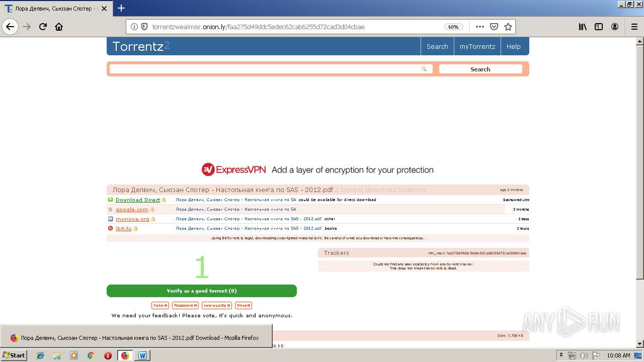Vote torrent as Password protected
This screenshot has width=644, height=362.
pos(185,305)
